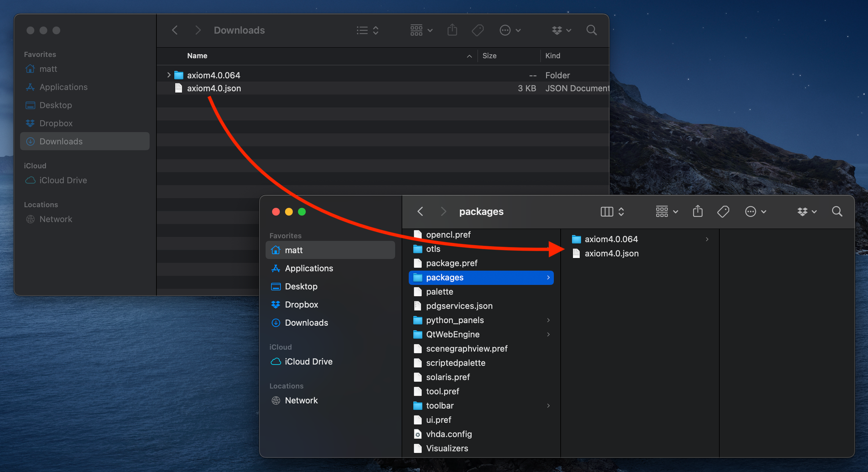Open the list view switcher in the Downloads window
Screen dimensions: 868x472
tap(367, 30)
